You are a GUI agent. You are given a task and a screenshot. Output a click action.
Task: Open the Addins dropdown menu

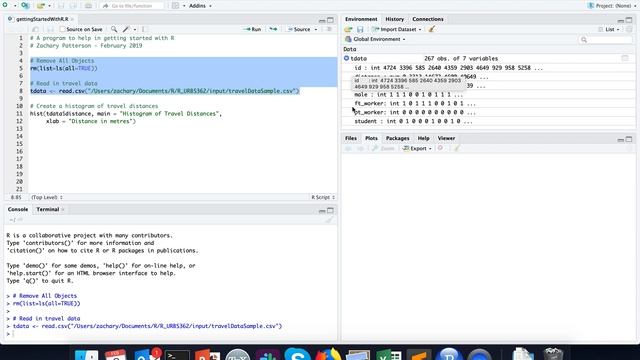click(200, 6)
